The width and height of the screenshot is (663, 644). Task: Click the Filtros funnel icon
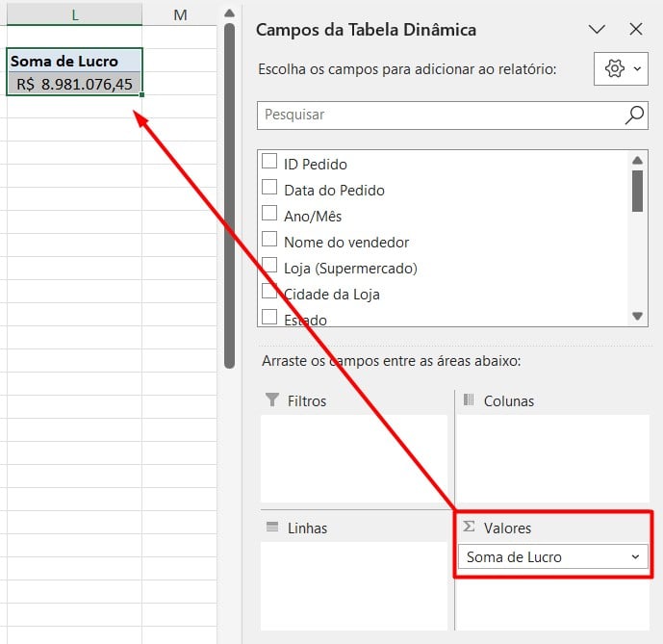[x=271, y=400]
